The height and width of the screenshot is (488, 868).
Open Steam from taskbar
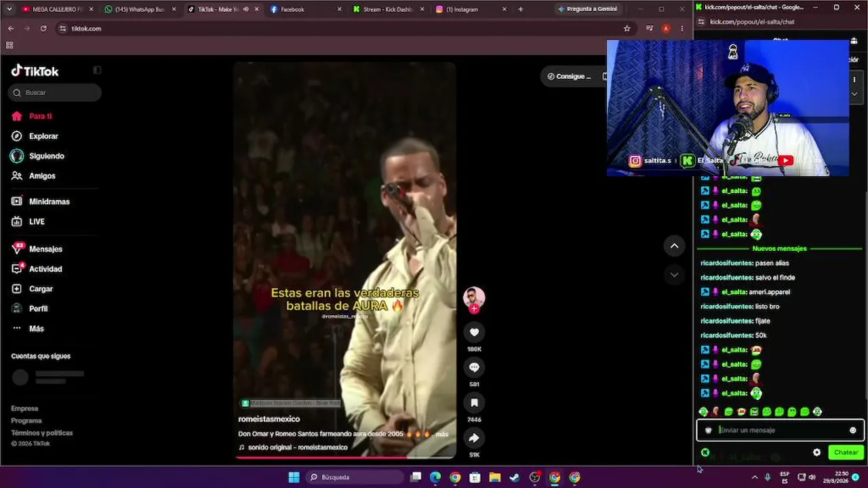coord(515,477)
